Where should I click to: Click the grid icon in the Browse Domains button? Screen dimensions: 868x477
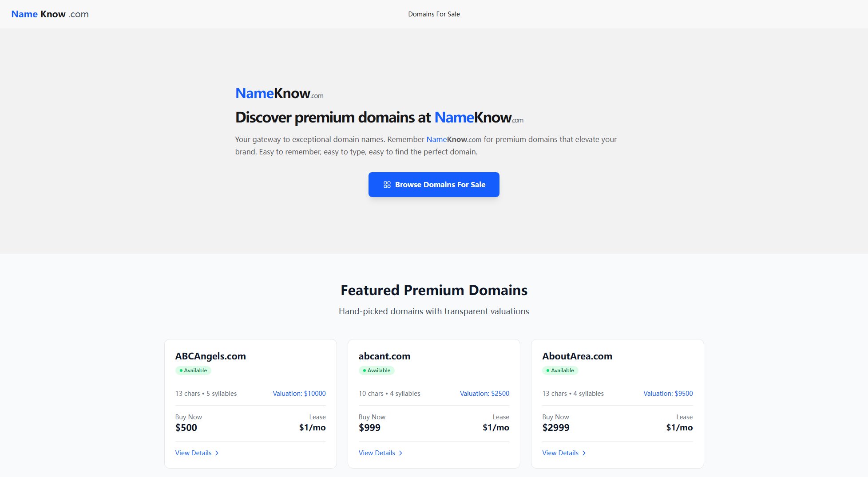point(386,184)
